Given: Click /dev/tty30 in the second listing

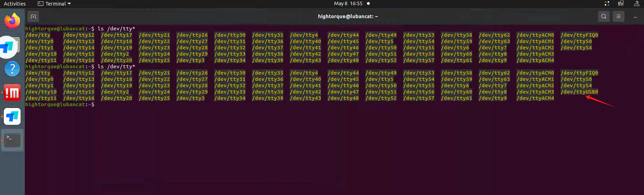Looking at the screenshot, I should click(x=230, y=73).
